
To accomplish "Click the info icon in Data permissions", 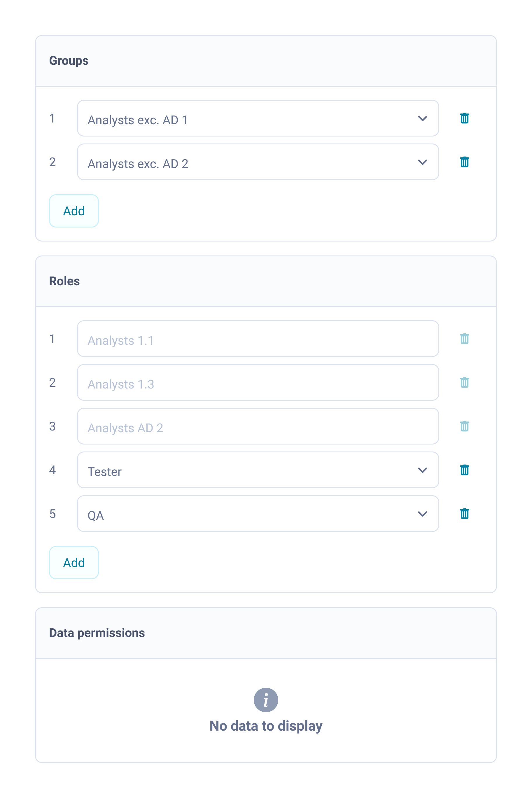I will [x=266, y=700].
